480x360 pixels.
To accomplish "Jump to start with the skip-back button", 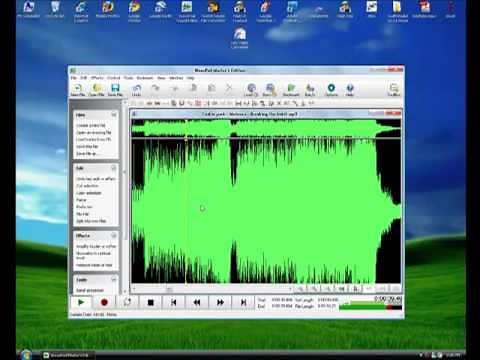I will (174, 302).
